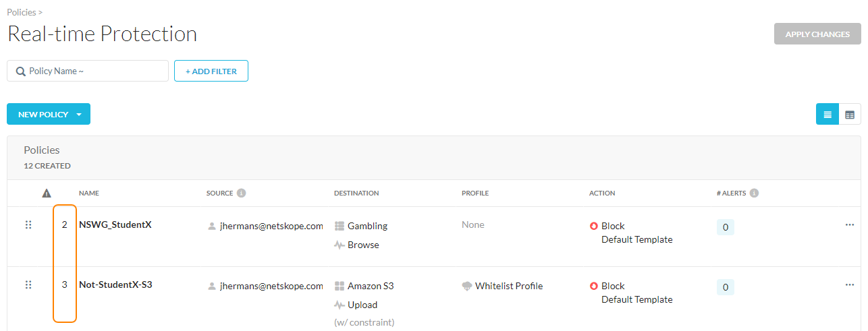Open the more options menu for NSWG_StudentX
This screenshot has width=868, height=331.
click(849, 225)
